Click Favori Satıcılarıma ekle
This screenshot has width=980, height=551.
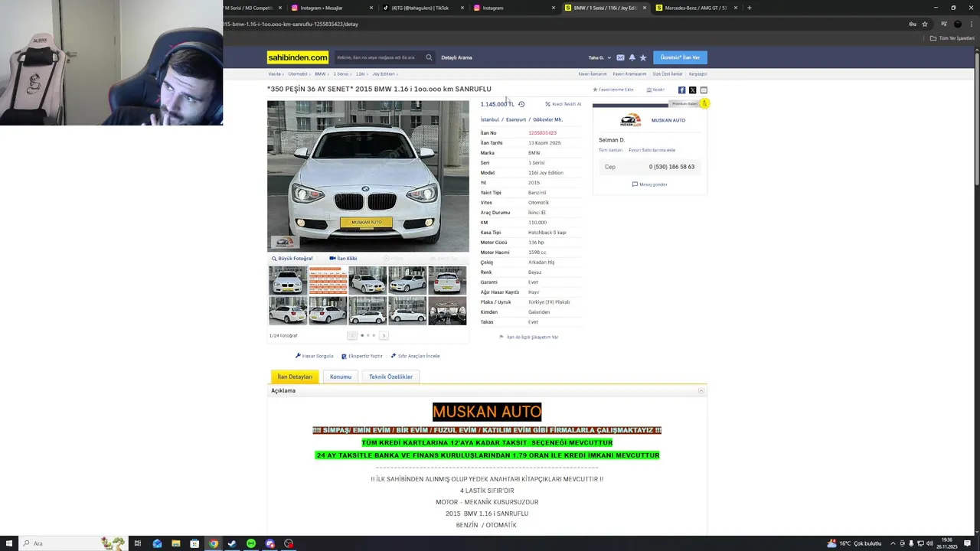click(x=652, y=150)
